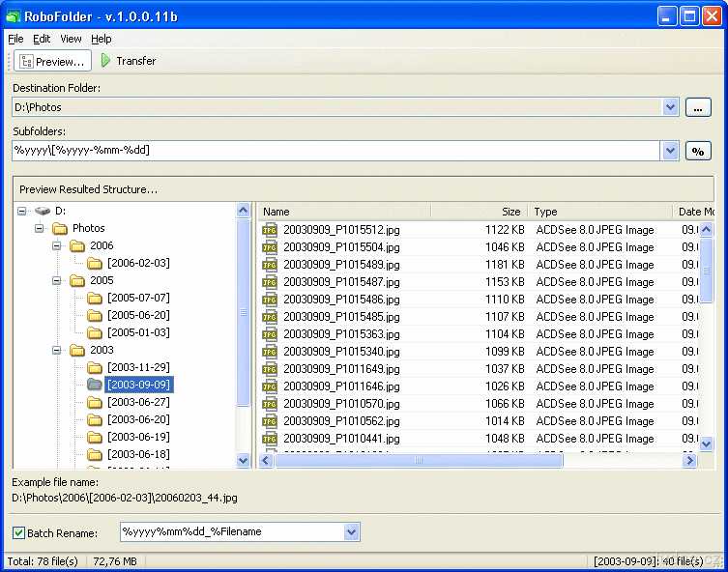Click the green Transfer arrow icon
The width and height of the screenshot is (728, 572).
[x=106, y=61]
